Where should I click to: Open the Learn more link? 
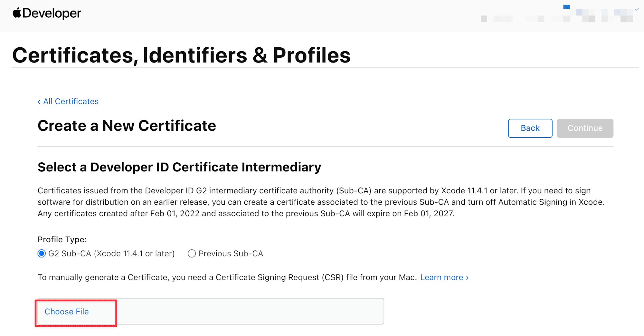(x=441, y=277)
